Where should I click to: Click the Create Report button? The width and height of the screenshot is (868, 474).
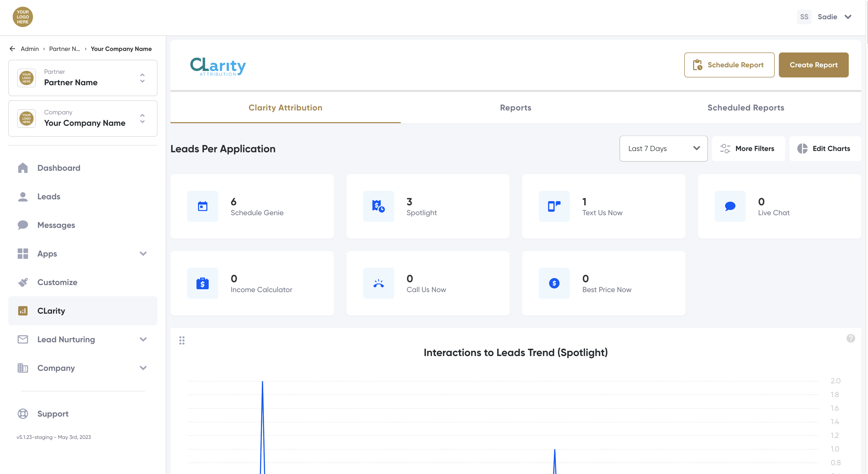[813, 65]
